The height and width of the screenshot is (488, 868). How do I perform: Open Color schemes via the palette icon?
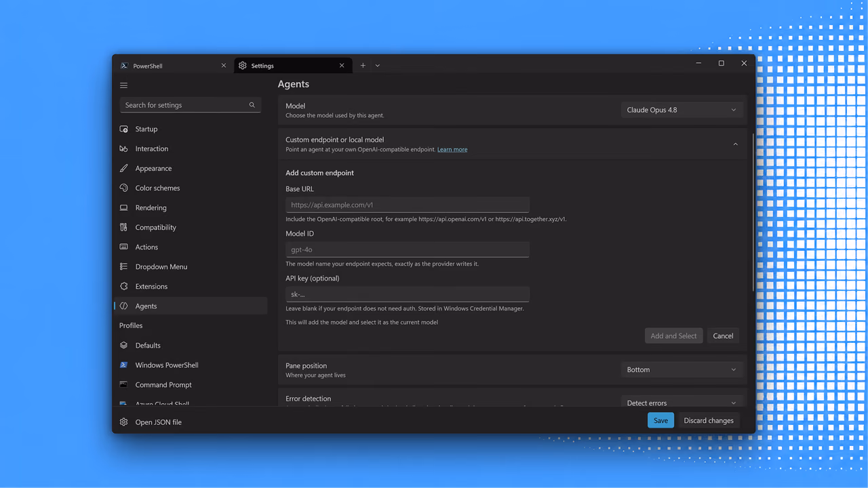coord(123,188)
